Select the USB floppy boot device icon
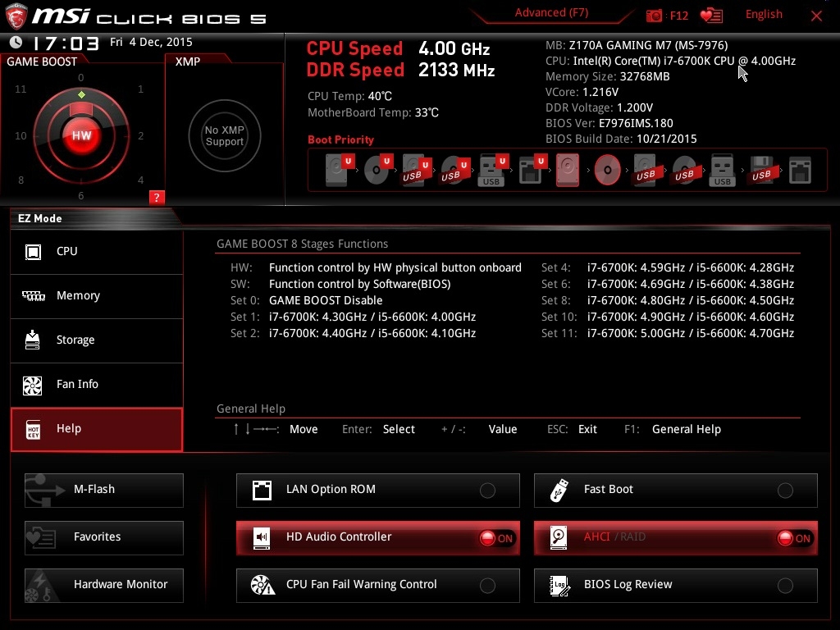Screen dimensions: 840x630 pos(761,170)
